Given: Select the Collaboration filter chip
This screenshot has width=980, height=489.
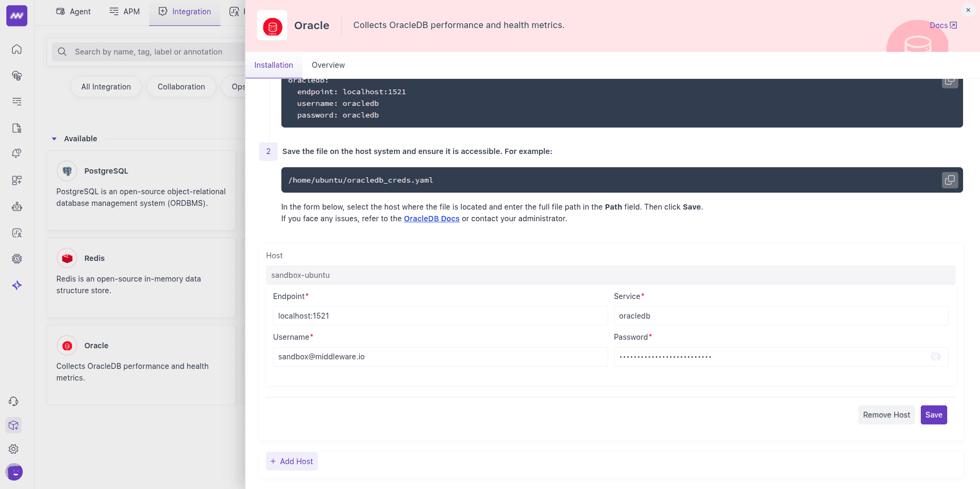Looking at the screenshot, I should pyautogui.click(x=181, y=86).
